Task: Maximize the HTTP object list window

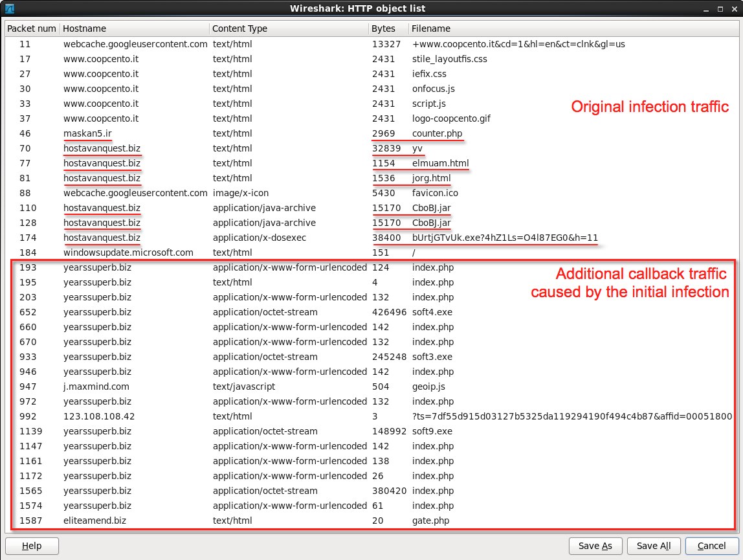Action: point(720,8)
